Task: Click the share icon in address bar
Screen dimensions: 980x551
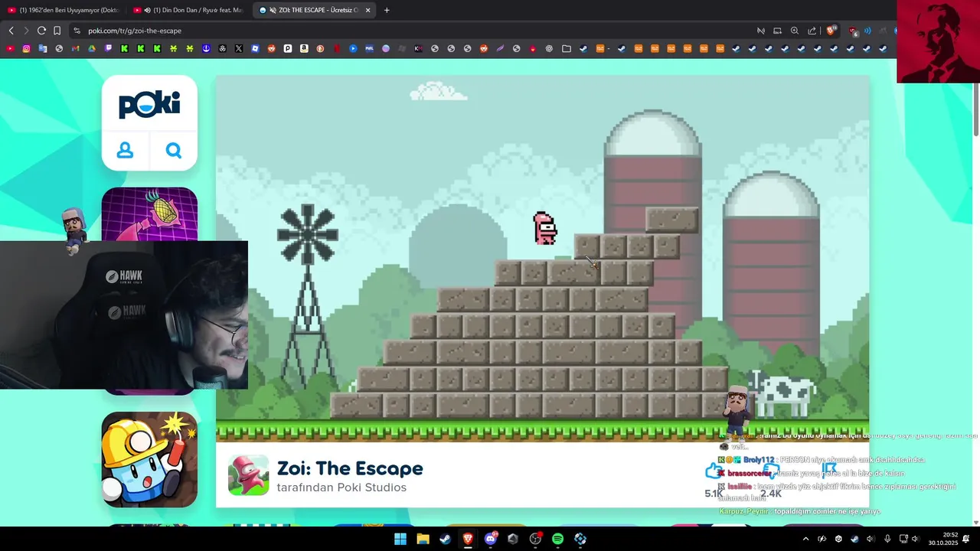Action: pos(812,31)
